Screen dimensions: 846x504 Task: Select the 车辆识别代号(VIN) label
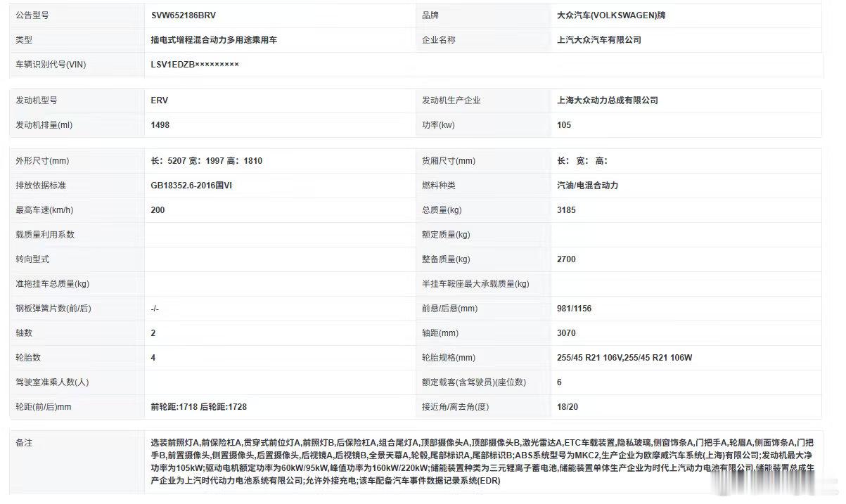click(50, 65)
